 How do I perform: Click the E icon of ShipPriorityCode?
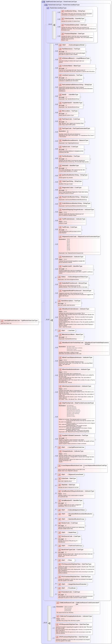tap(60, 403)
